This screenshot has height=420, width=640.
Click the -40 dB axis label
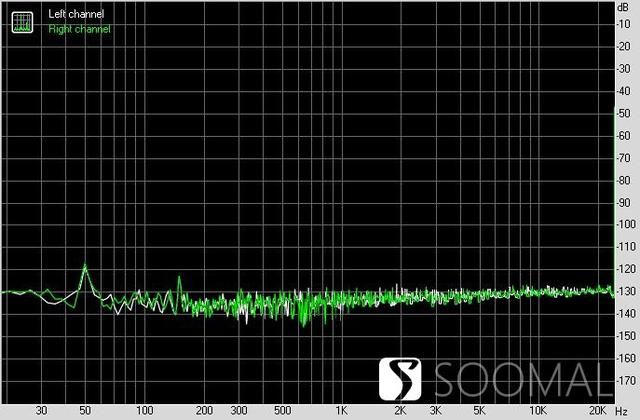point(623,91)
